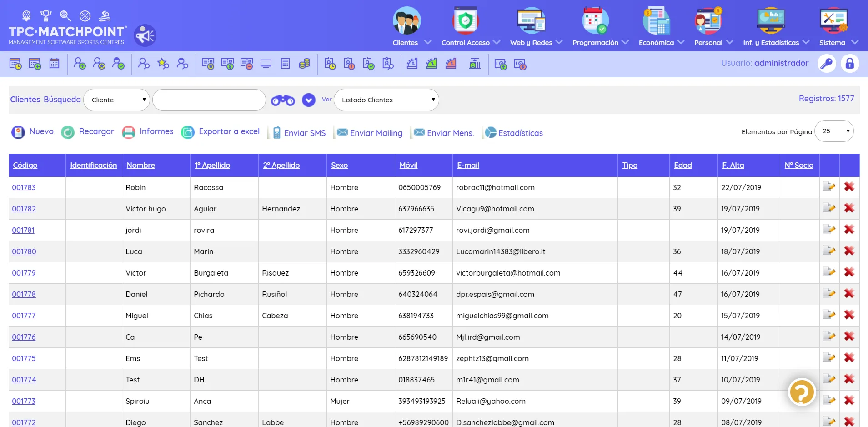The height and width of the screenshot is (427, 868).
Task: Click the clipboard with magnifier icon
Action: coord(388,64)
